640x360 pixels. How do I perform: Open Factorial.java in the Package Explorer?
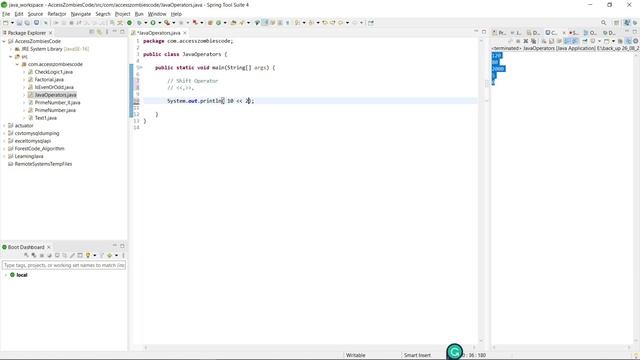coord(49,80)
